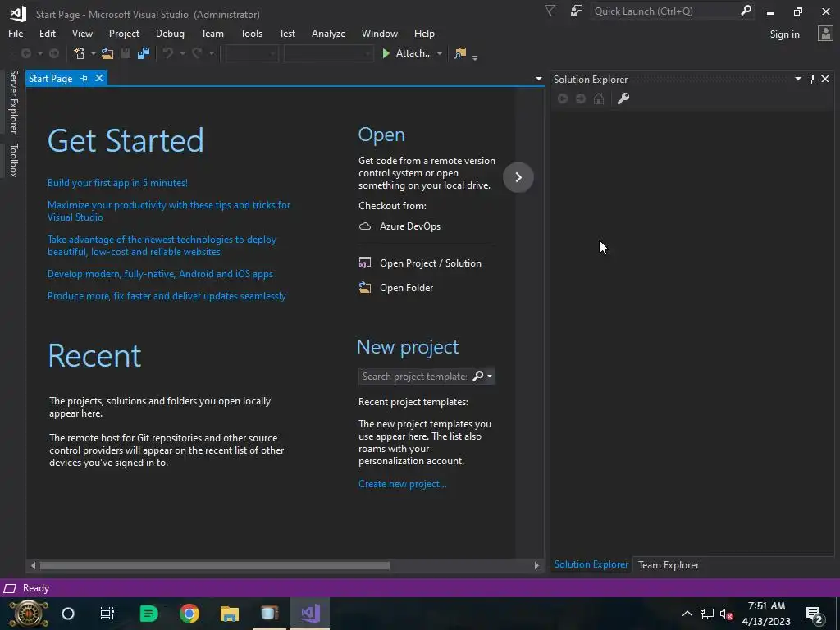Click the Create new project link
Image resolution: width=840 pixels, height=630 pixels.
click(402, 484)
